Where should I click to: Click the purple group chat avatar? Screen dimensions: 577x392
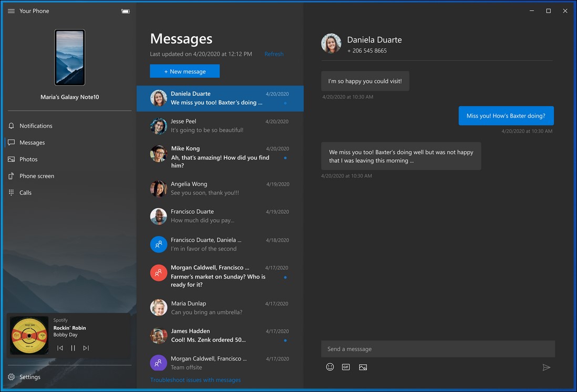[x=159, y=363]
